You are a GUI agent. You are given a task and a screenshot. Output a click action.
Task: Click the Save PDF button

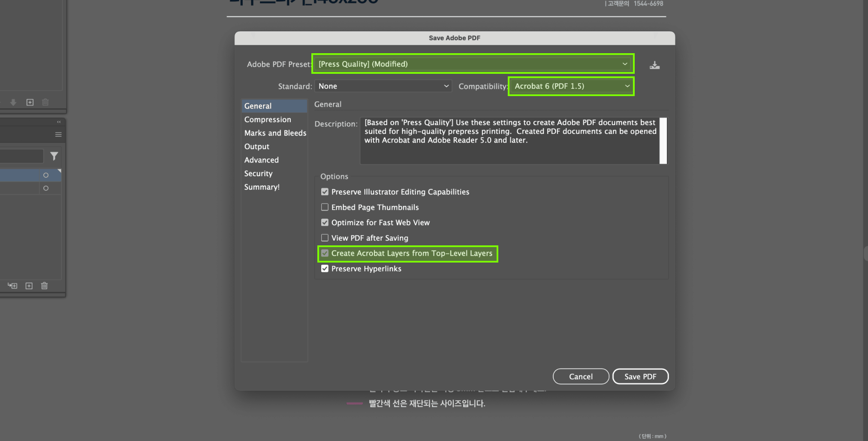click(x=640, y=377)
